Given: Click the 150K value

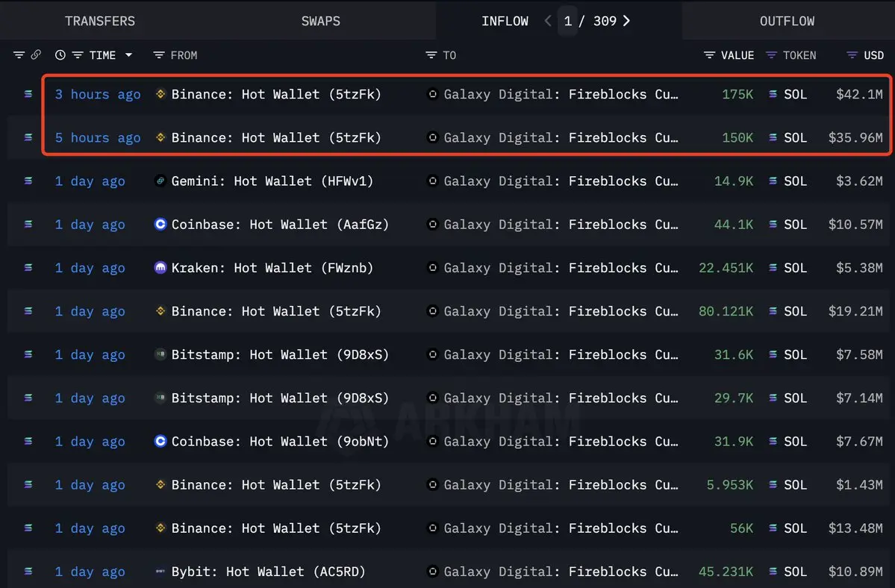Looking at the screenshot, I should tap(737, 137).
